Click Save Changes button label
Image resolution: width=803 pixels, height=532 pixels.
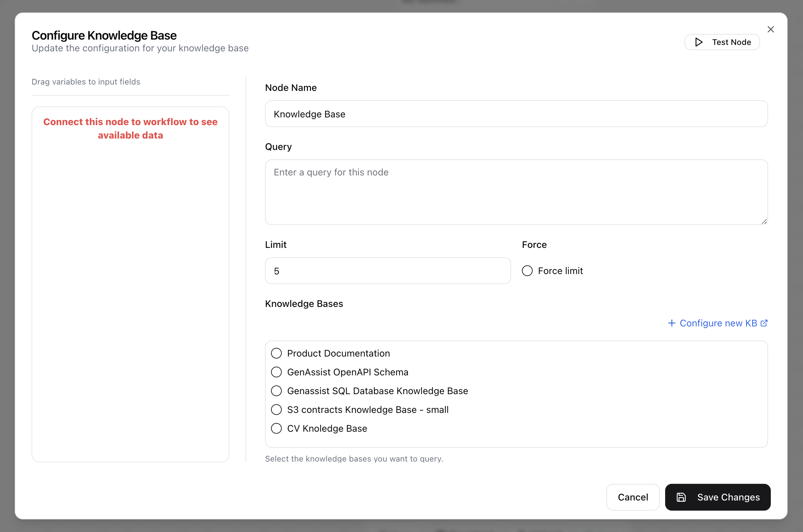coord(728,497)
